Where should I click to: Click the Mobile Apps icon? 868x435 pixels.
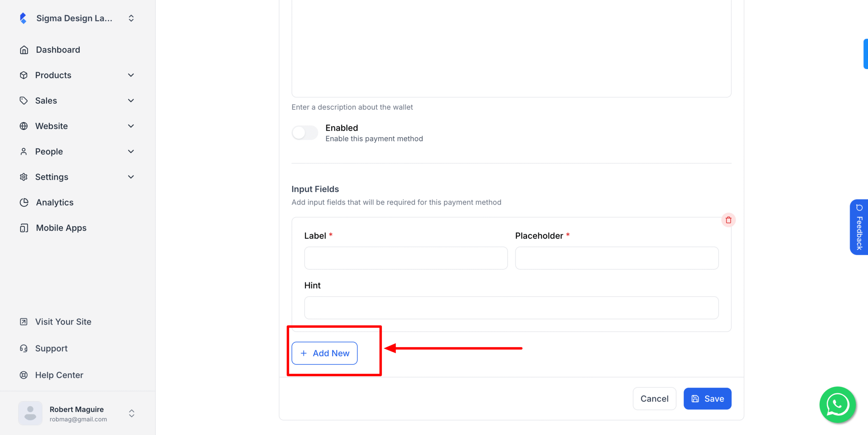point(24,228)
